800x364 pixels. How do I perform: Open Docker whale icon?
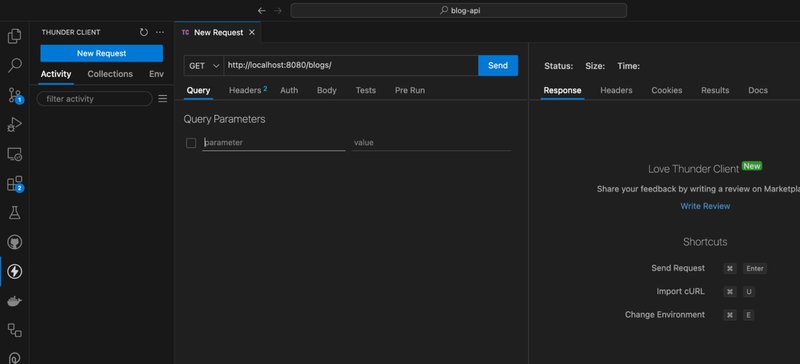(x=14, y=302)
